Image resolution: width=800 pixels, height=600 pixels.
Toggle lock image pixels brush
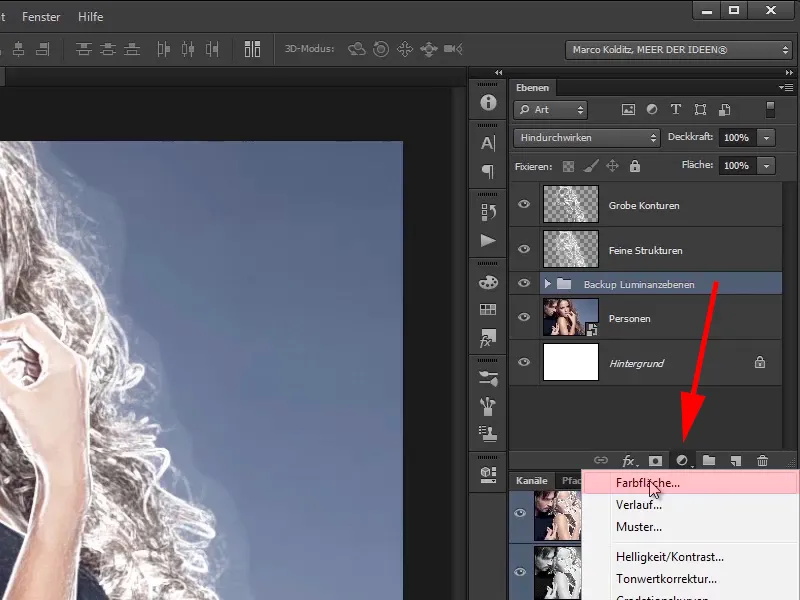click(591, 166)
